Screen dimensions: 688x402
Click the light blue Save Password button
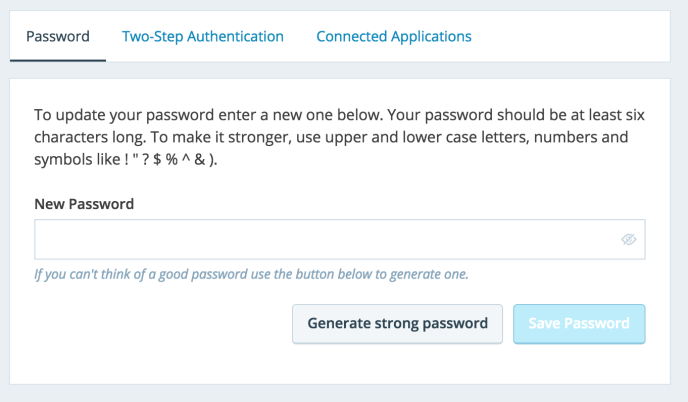coord(579,324)
